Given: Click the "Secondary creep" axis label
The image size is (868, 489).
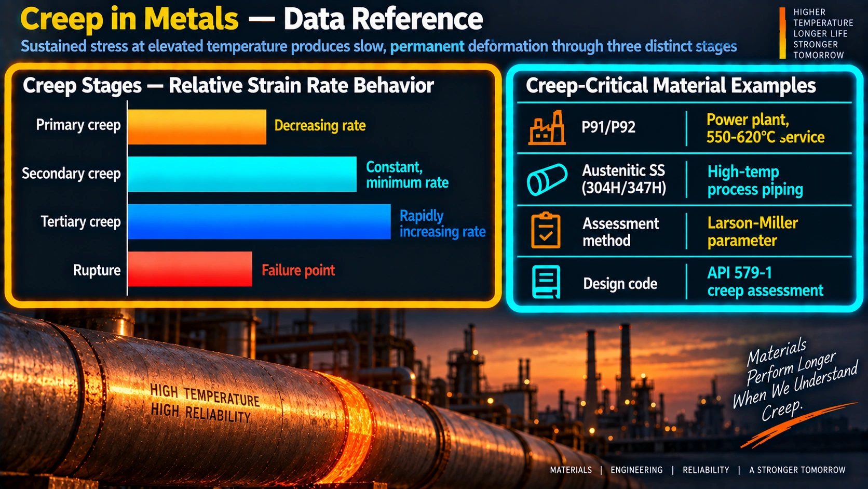Looking at the screenshot, I should pos(71,174).
